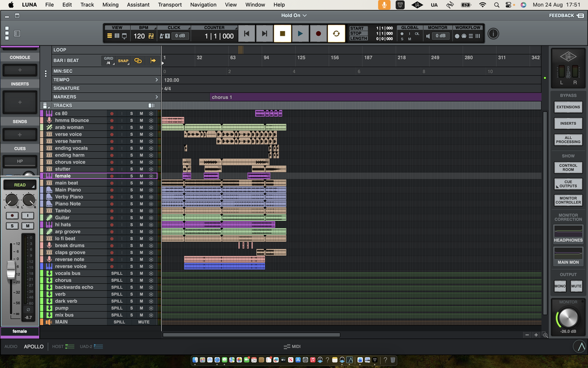Adjust the monitor level knob

(x=568, y=317)
